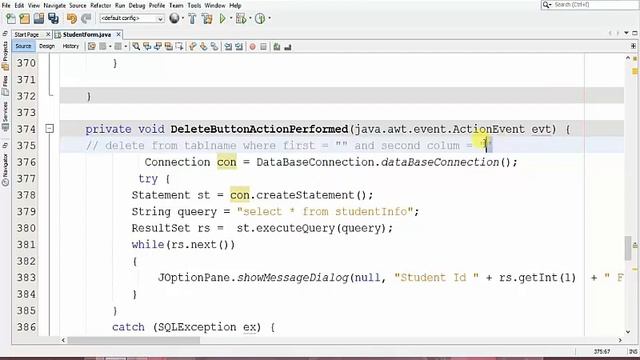Image resolution: width=640 pixels, height=360 pixels.
Task: Toggle Rectangular Selection icon
Action: [179, 47]
